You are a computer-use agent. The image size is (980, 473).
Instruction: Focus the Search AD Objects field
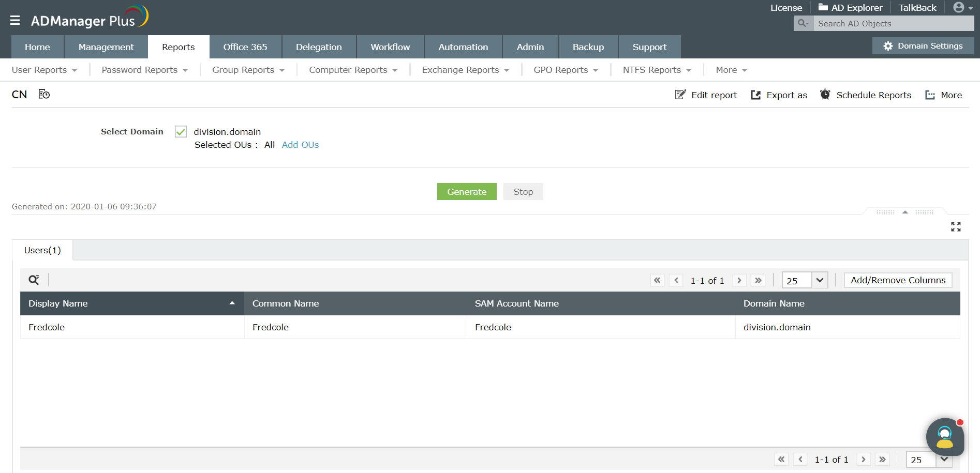point(894,23)
